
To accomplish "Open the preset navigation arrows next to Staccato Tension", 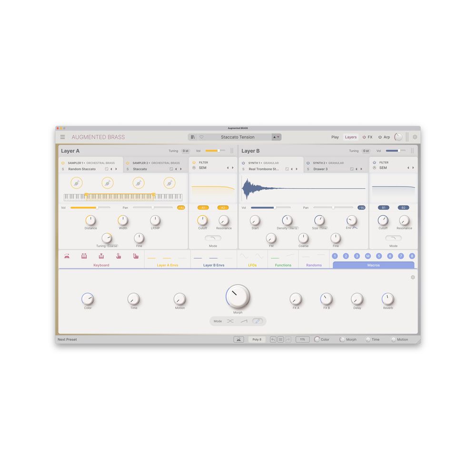I will click(276, 137).
